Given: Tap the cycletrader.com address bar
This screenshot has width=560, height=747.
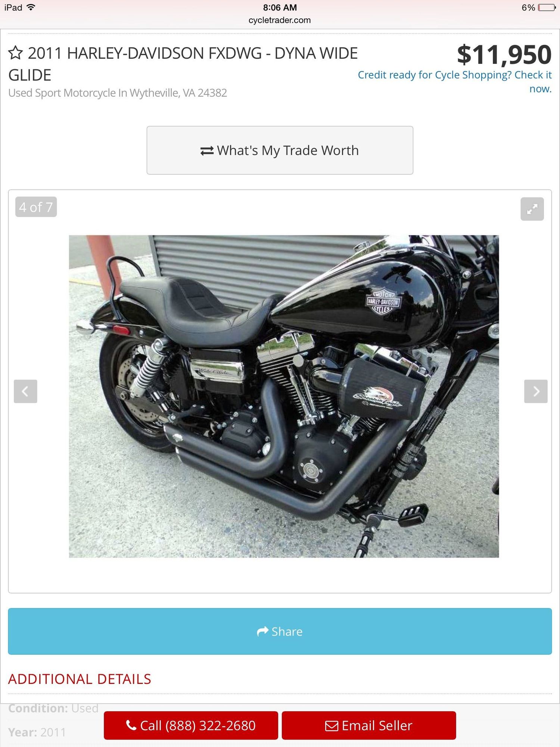Looking at the screenshot, I should click(x=280, y=20).
